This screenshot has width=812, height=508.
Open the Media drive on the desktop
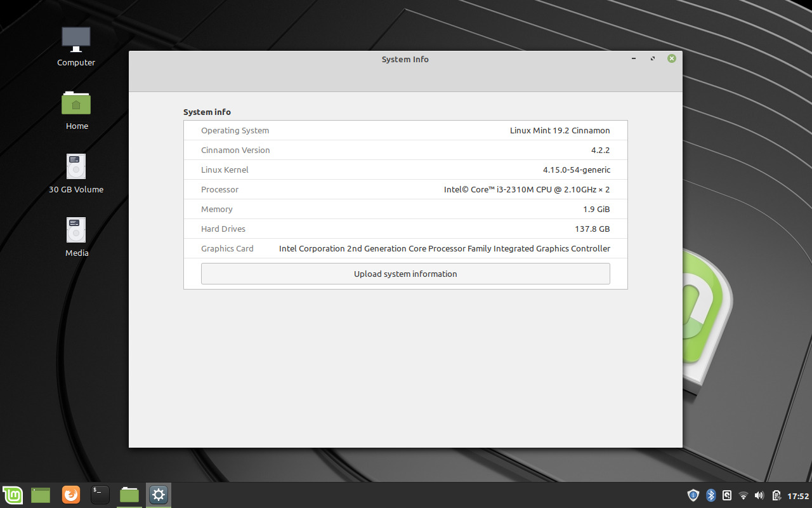[75, 235]
